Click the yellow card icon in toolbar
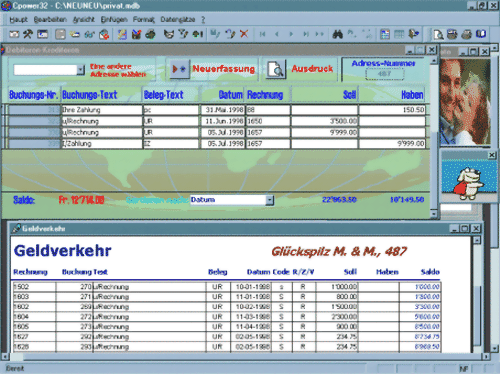Viewport: 500px width, 374px height. click(75, 34)
